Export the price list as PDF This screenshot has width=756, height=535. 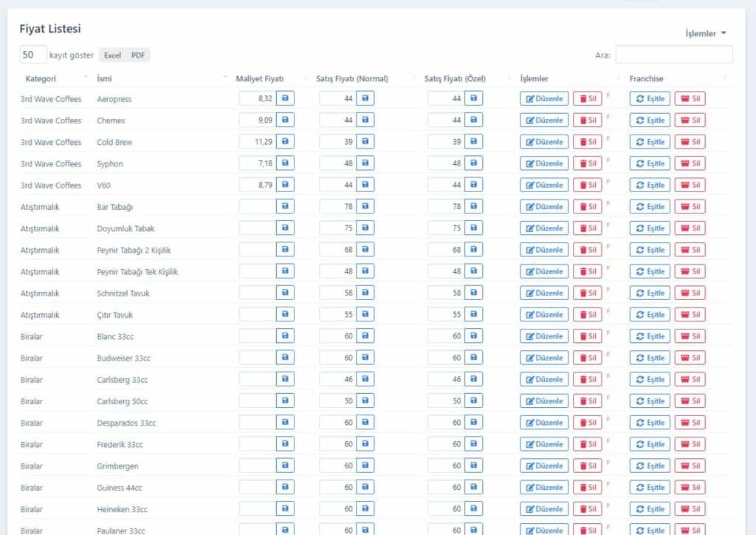click(138, 55)
